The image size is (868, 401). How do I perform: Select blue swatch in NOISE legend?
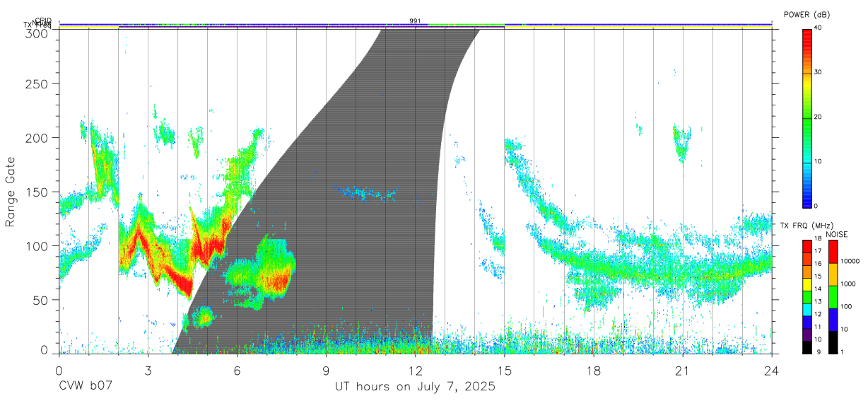pos(833,320)
